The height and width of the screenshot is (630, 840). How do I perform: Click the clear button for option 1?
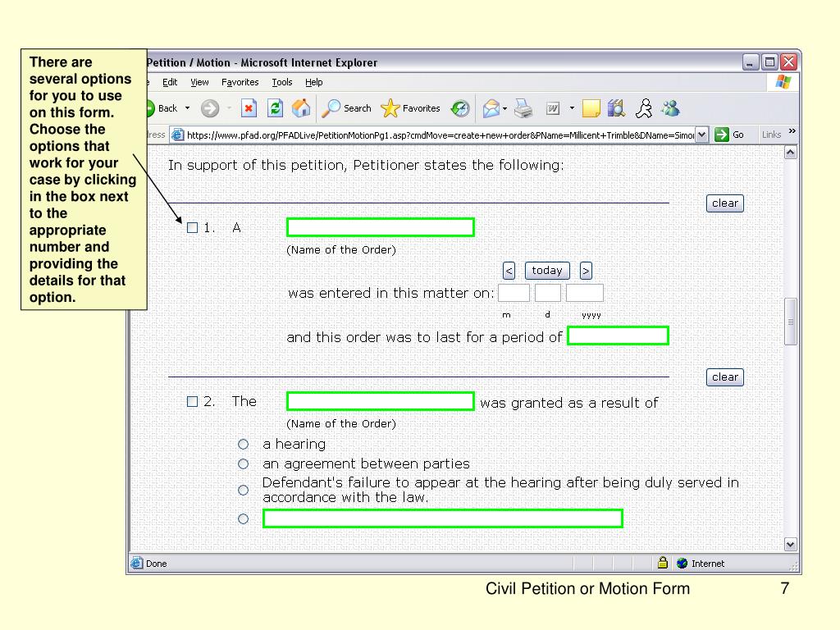(x=725, y=203)
